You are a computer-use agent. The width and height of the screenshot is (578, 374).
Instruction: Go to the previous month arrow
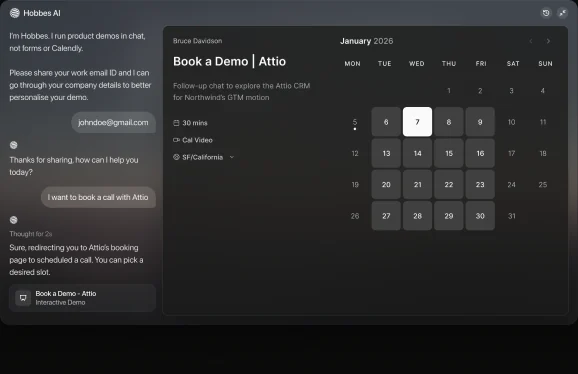tap(531, 41)
